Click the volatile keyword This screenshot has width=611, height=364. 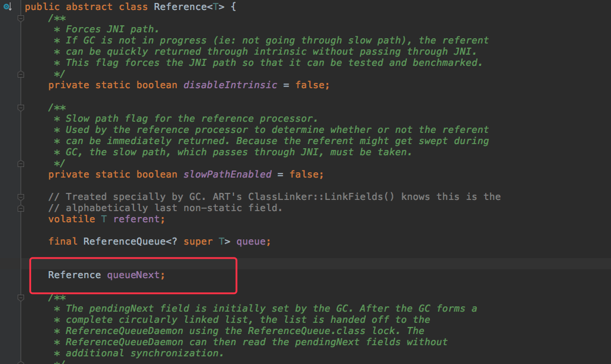(x=72, y=219)
